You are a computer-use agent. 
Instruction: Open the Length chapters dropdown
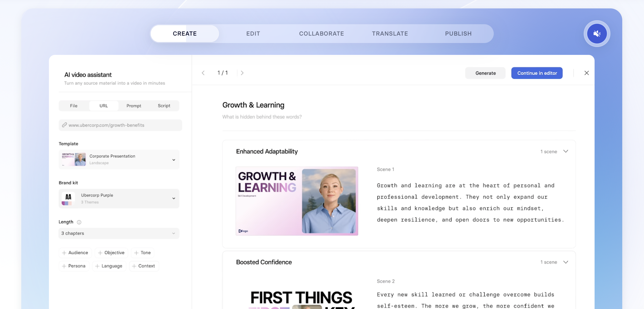tap(119, 233)
